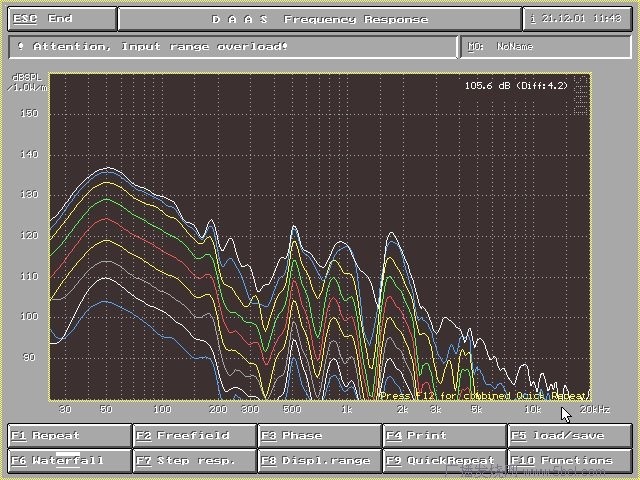This screenshot has width=640, height=480.
Task: Open F6 Waterfall display
Action: click(x=70, y=461)
